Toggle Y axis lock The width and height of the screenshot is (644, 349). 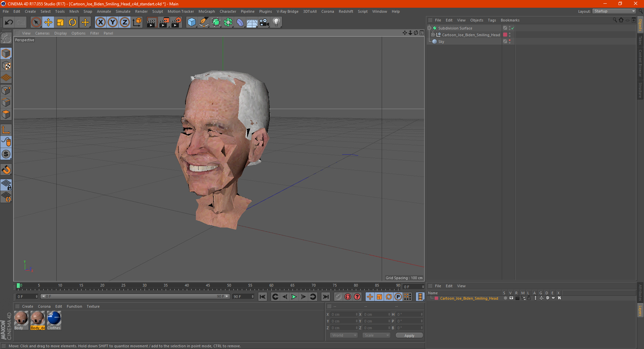coord(113,22)
